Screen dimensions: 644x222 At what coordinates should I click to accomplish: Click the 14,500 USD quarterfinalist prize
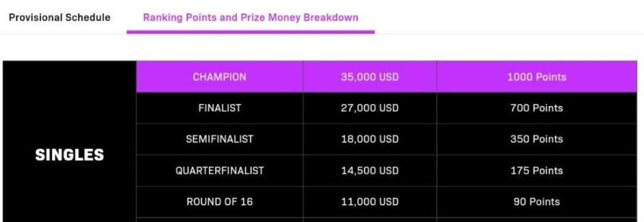click(x=370, y=170)
